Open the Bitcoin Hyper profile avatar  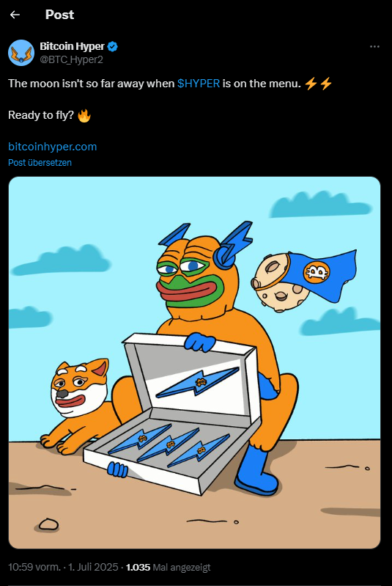[x=21, y=53]
